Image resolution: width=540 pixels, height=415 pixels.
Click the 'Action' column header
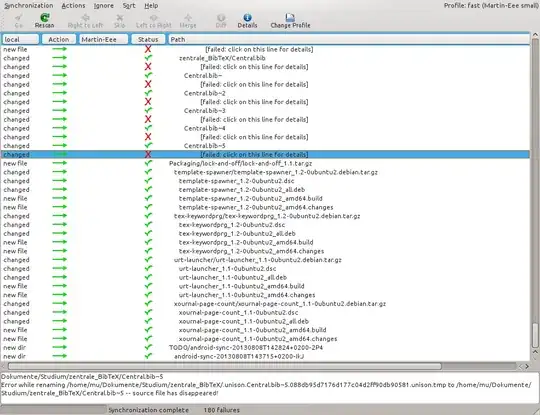tap(59, 39)
